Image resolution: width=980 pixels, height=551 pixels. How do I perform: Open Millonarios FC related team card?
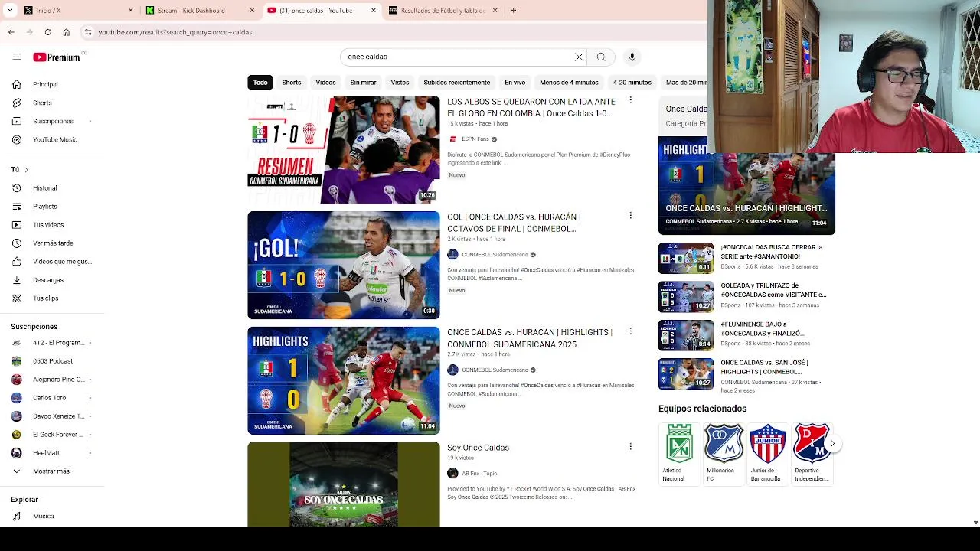tap(724, 453)
